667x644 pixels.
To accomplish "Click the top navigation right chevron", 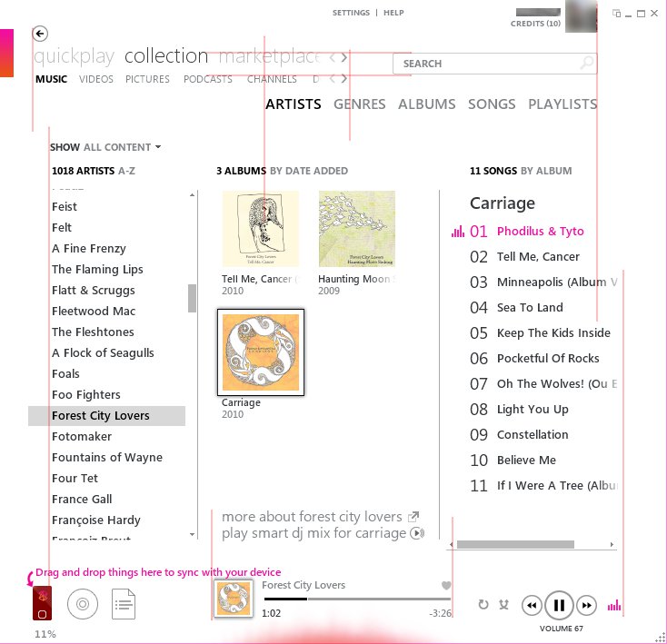I will pyautogui.click(x=344, y=56).
